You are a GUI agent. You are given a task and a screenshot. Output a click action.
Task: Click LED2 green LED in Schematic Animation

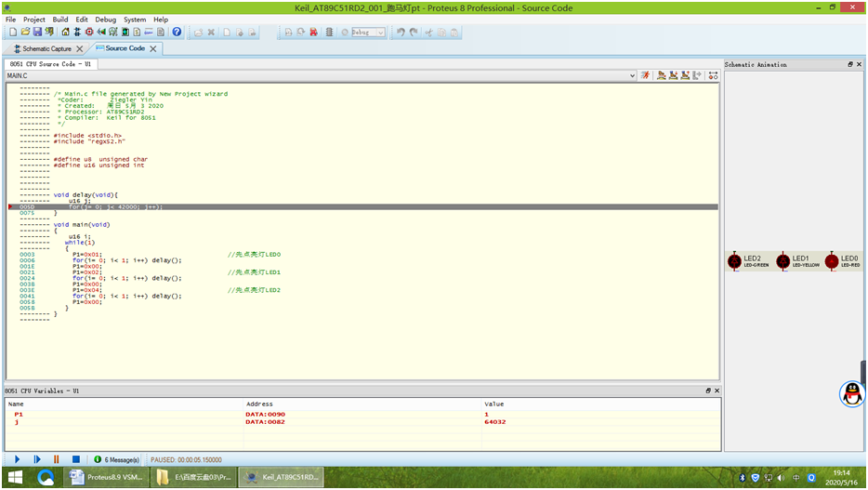[x=734, y=260]
